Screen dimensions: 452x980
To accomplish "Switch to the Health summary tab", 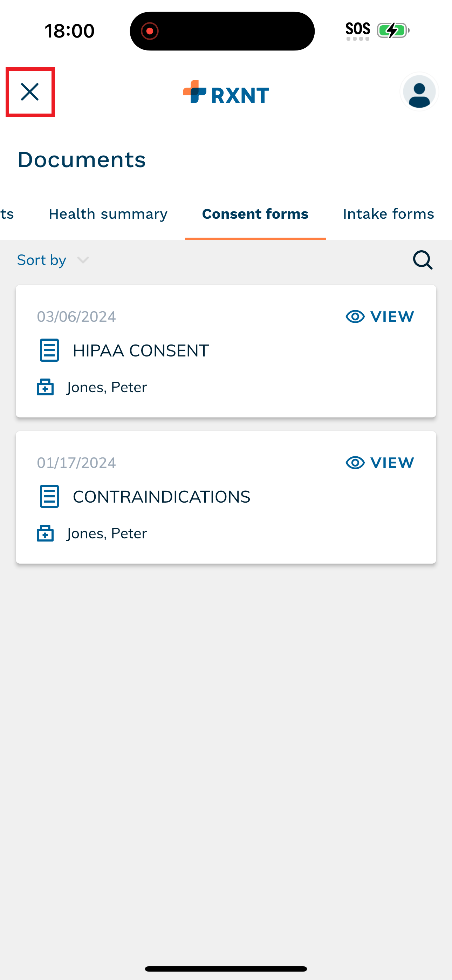I will tap(108, 214).
